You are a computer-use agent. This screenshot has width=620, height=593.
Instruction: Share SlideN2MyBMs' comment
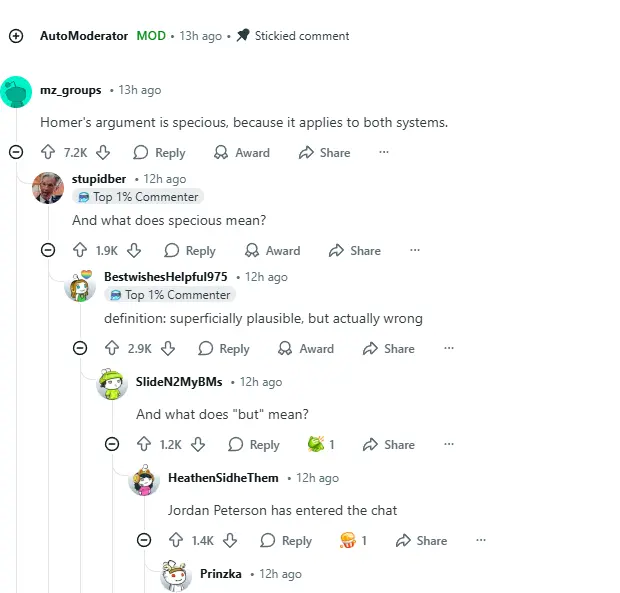(x=388, y=445)
